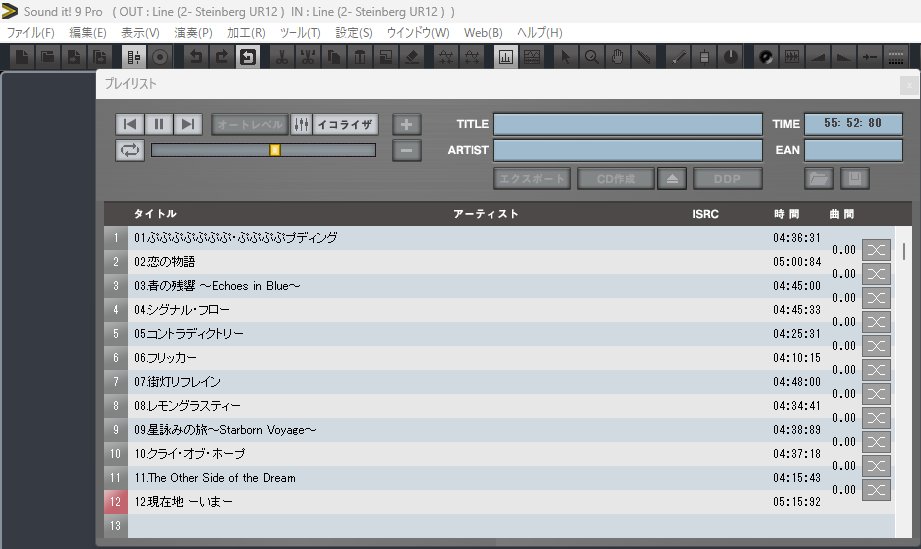Click the Copy toolbar icon
The height and width of the screenshot is (549, 921).
pos(334,57)
